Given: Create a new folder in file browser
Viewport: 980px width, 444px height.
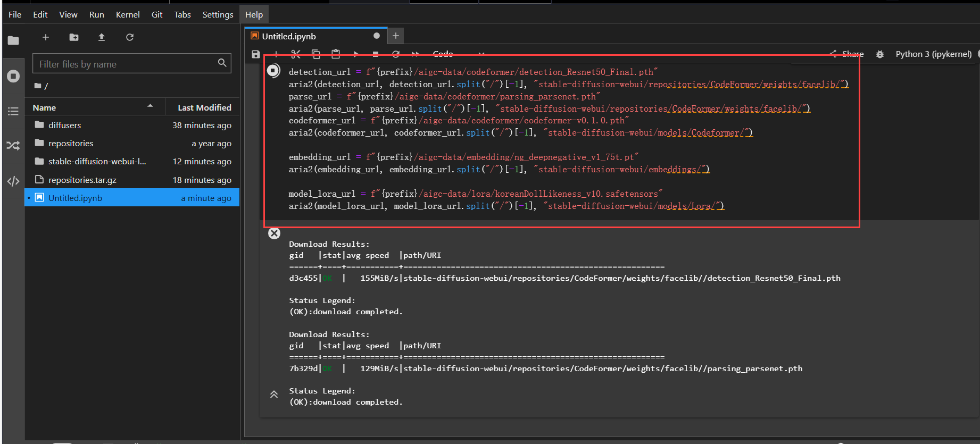Looking at the screenshot, I should pos(74,37).
